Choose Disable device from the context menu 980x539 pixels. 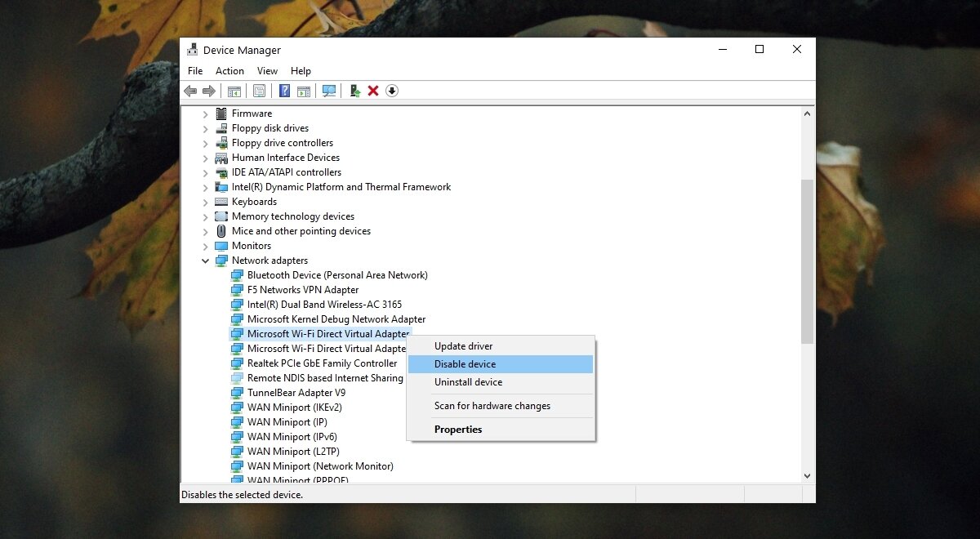pyautogui.click(x=465, y=363)
